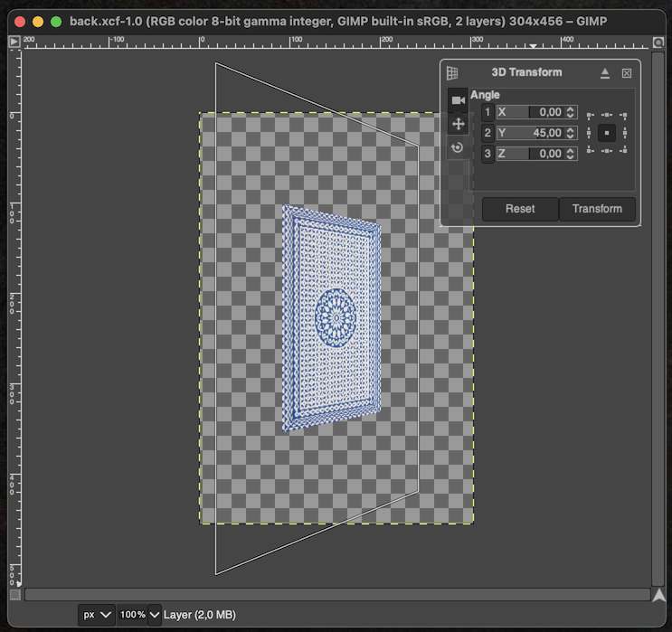Apply changes with the Transform button
Image resolution: width=672 pixels, height=632 pixels.
(x=597, y=209)
